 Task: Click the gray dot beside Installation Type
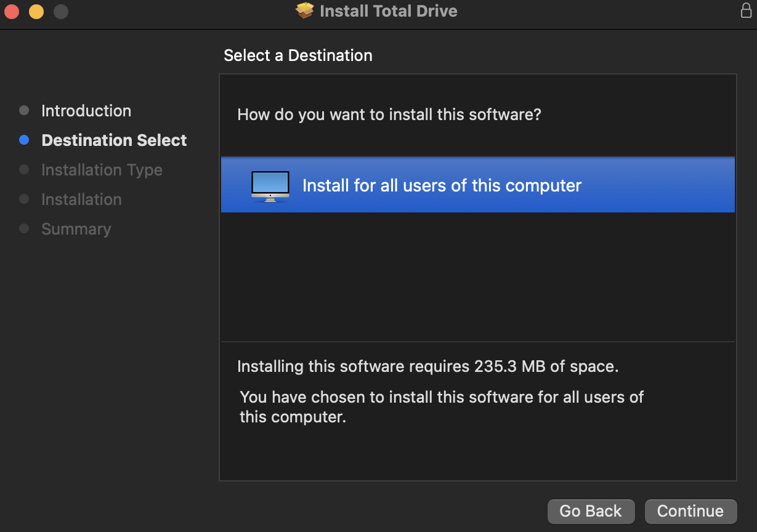(23, 169)
